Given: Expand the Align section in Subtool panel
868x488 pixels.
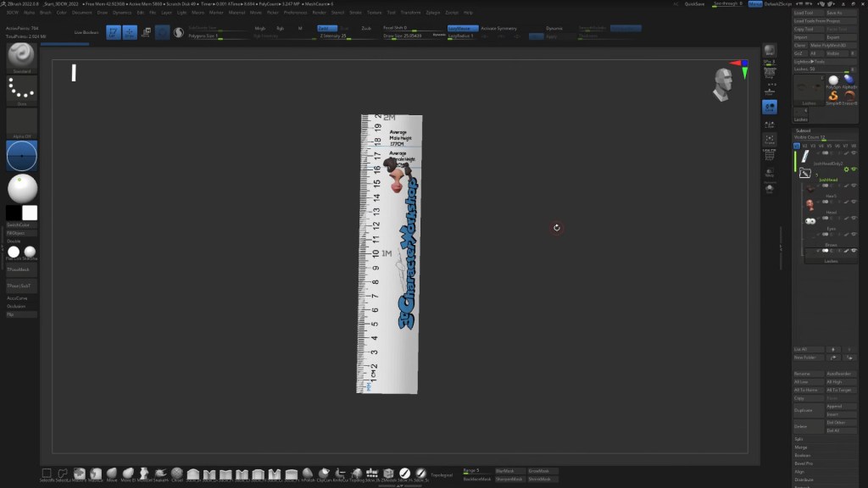Looking at the screenshot, I should pos(799,471).
